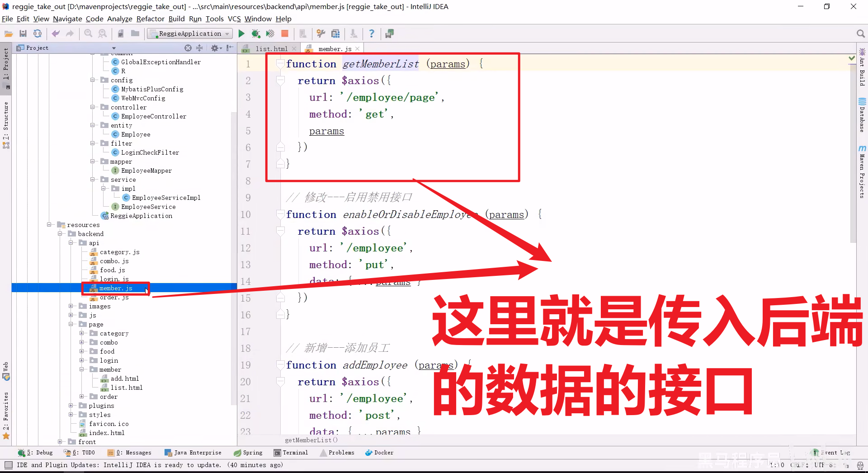The height and width of the screenshot is (473, 868).
Task: Toggle the Favorites side tab
Action: click(x=6, y=415)
